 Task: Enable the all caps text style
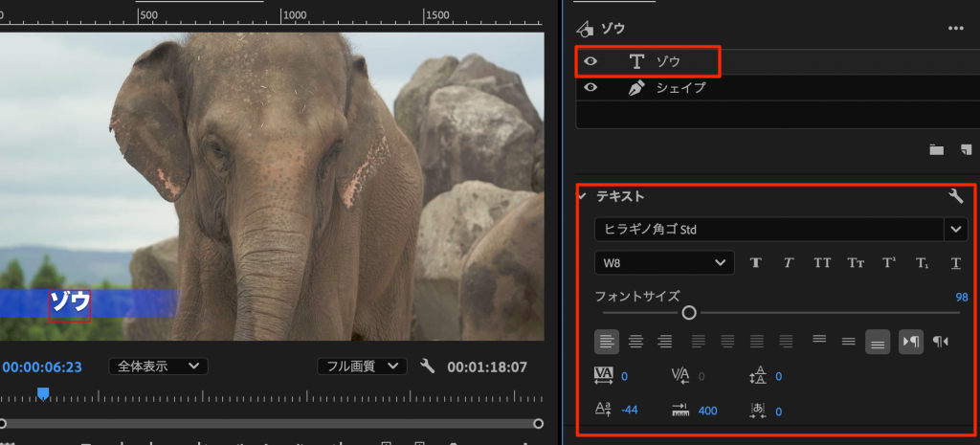click(822, 262)
